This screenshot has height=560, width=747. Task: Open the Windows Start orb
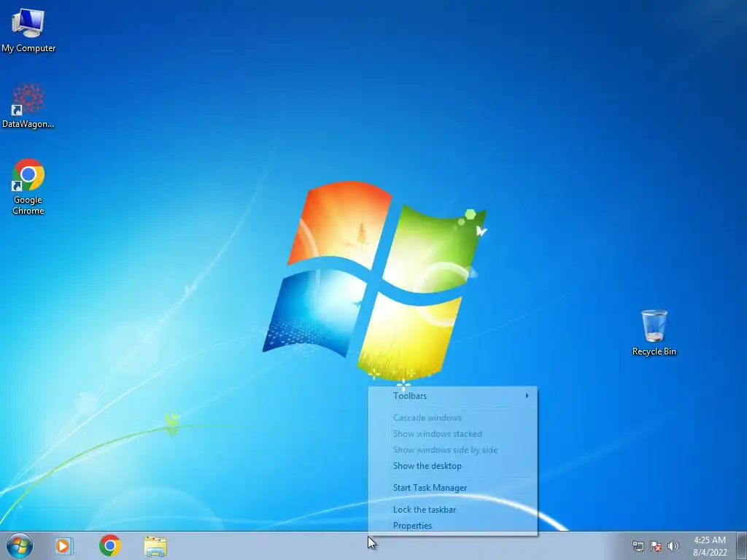tap(20, 545)
